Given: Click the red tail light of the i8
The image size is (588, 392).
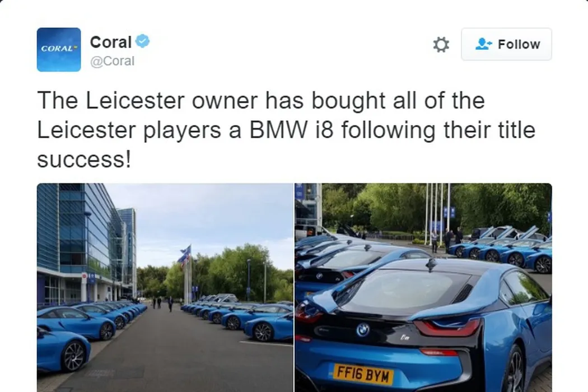Looking at the screenshot, I should pyautogui.click(x=448, y=328).
